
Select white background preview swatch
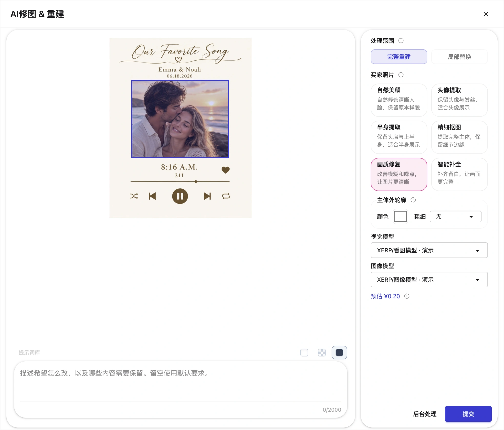point(304,353)
